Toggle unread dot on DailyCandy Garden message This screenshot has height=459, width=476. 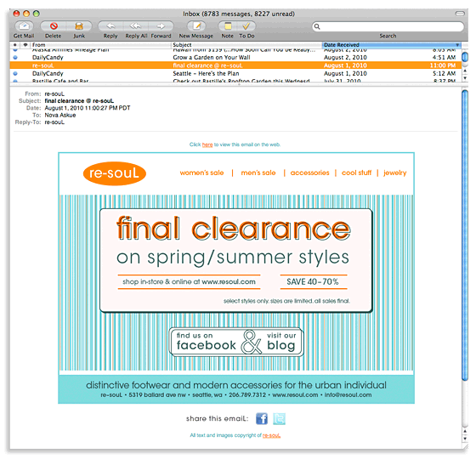pos(15,58)
